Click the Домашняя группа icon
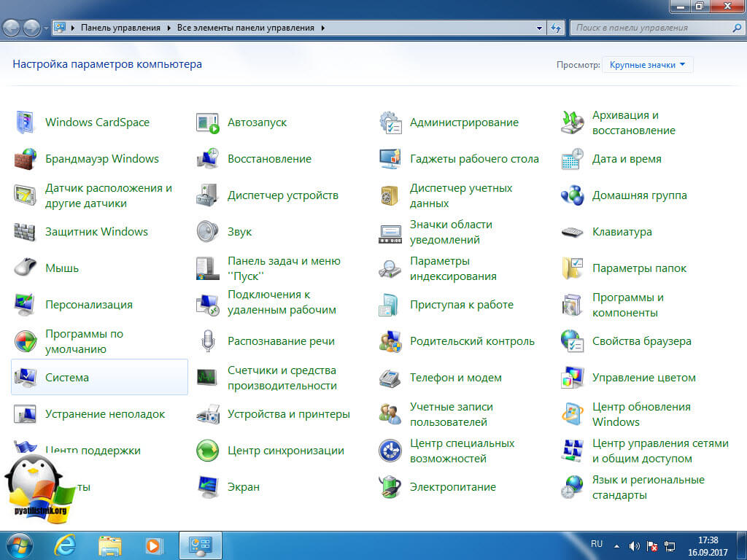 coord(572,195)
